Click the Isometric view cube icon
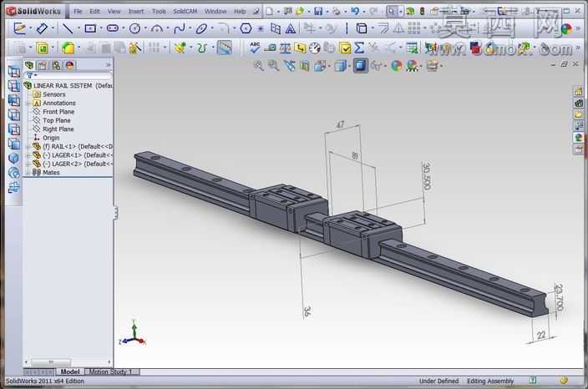The width and height of the screenshot is (588, 389). tap(14, 158)
